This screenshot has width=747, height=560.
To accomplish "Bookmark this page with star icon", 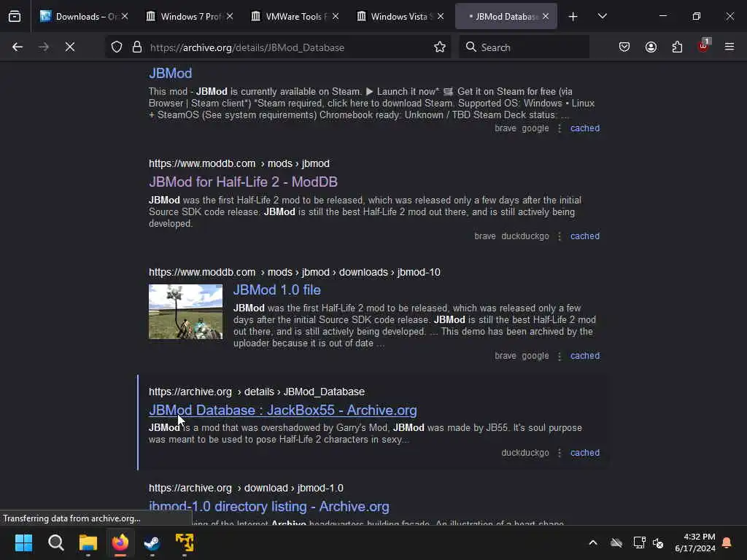I will click(x=440, y=47).
